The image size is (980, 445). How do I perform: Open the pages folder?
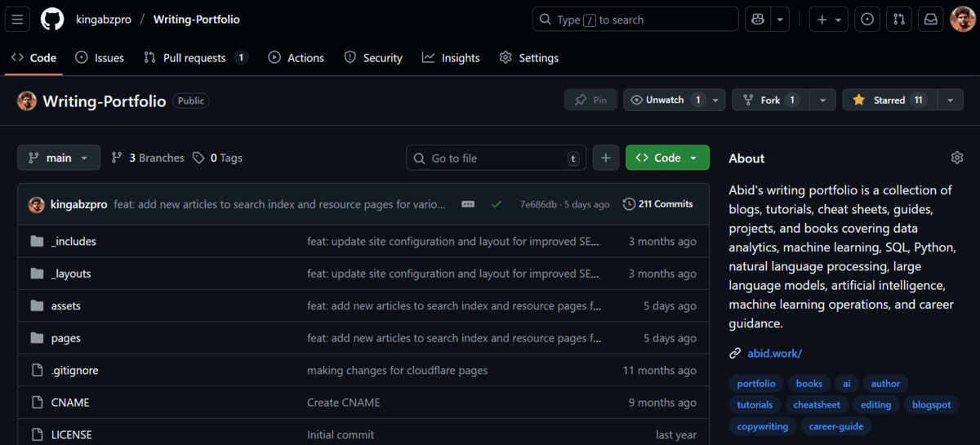pyautogui.click(x=65, y=338)
